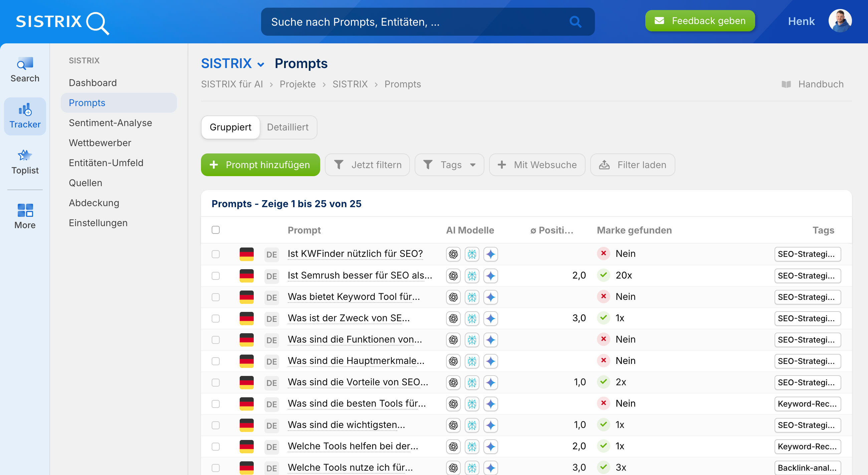Image resolution: width=868 pixels, height=475 pixels.
Task: Open the Search section in the sidebar
Action: point(25,69)
